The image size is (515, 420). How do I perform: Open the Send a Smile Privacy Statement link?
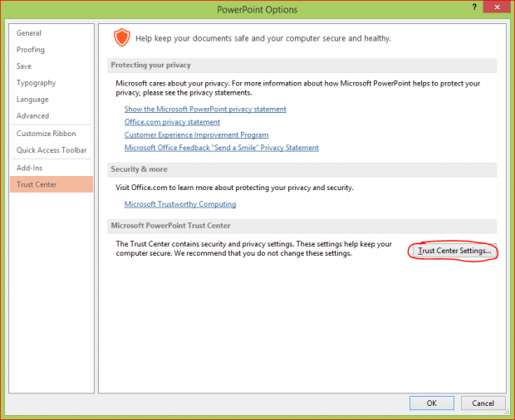pos(222,148)
